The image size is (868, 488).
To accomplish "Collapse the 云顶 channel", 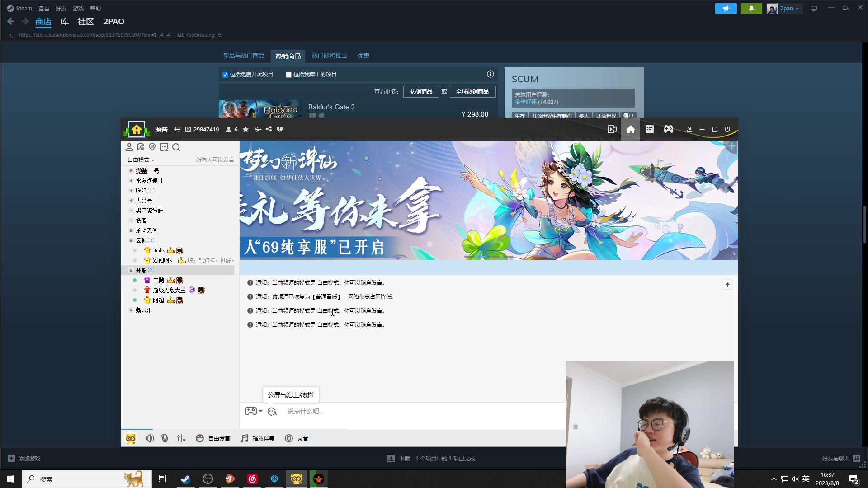I will (x=131, y=240).
